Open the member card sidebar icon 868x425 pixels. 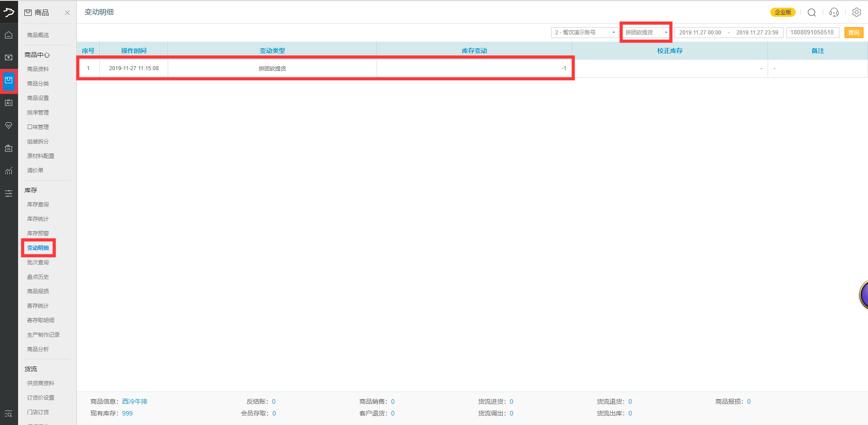pos(9,103)
